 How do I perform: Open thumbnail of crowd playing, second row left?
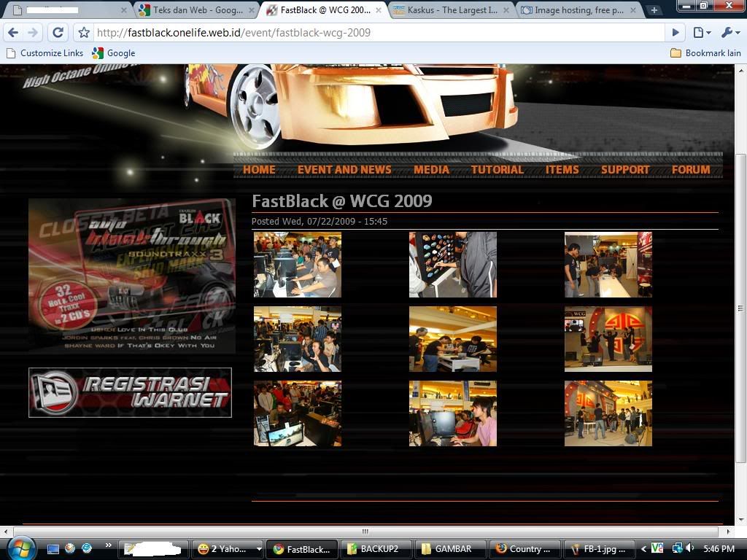coord(298,339)
